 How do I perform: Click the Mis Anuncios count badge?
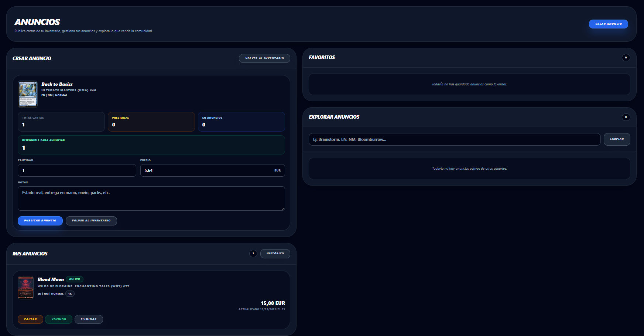253,254
